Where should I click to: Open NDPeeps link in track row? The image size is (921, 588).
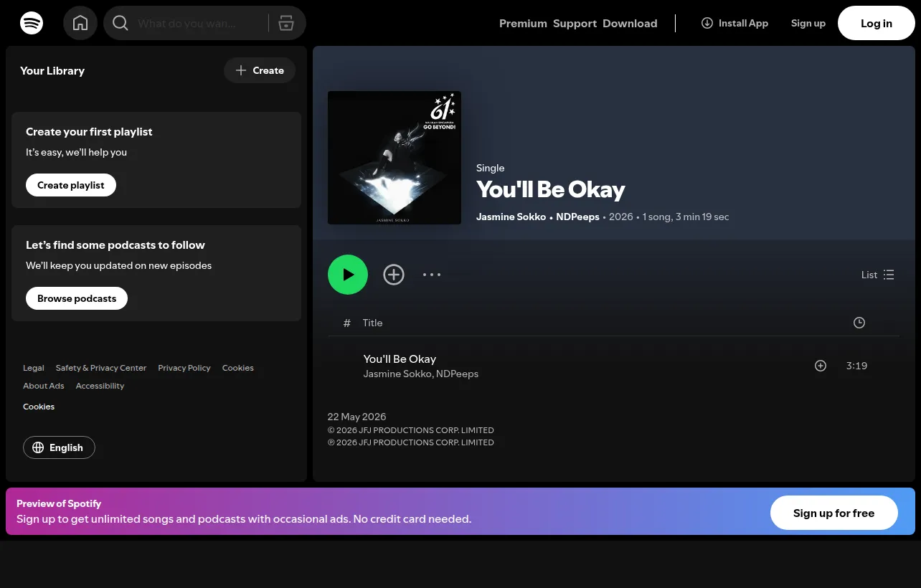457,374
